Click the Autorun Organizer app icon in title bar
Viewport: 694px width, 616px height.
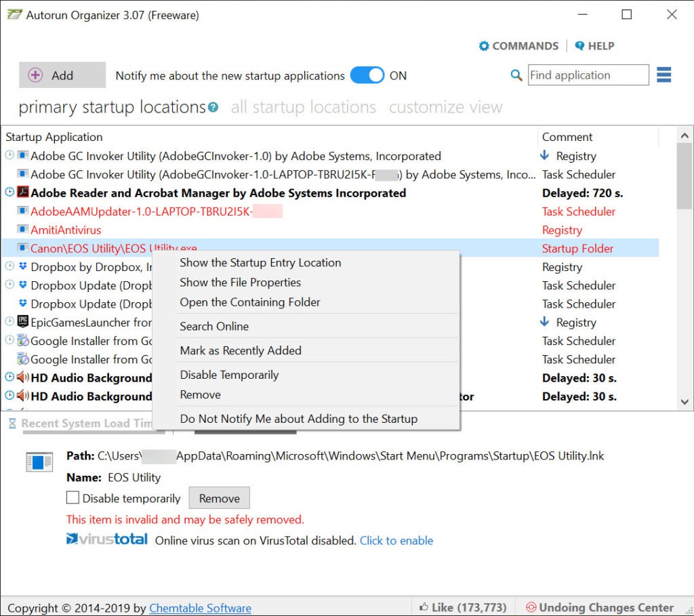tap(15, 15)
